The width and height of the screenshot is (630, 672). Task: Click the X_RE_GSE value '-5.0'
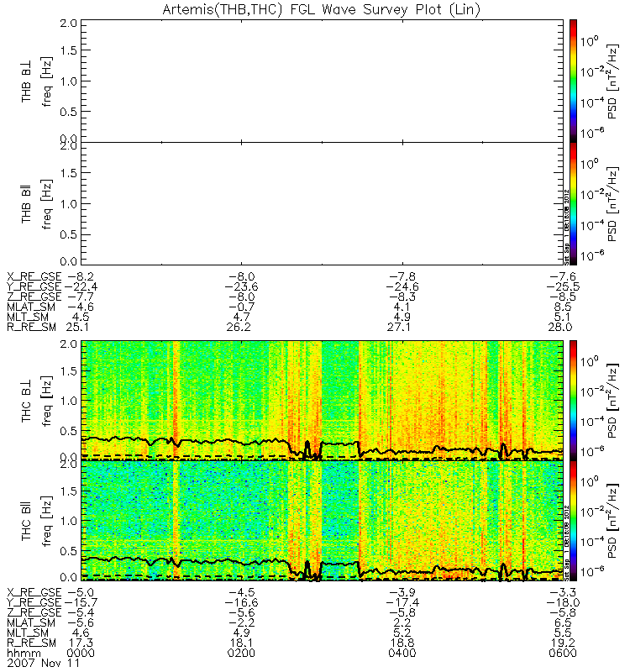click(81, 592)
